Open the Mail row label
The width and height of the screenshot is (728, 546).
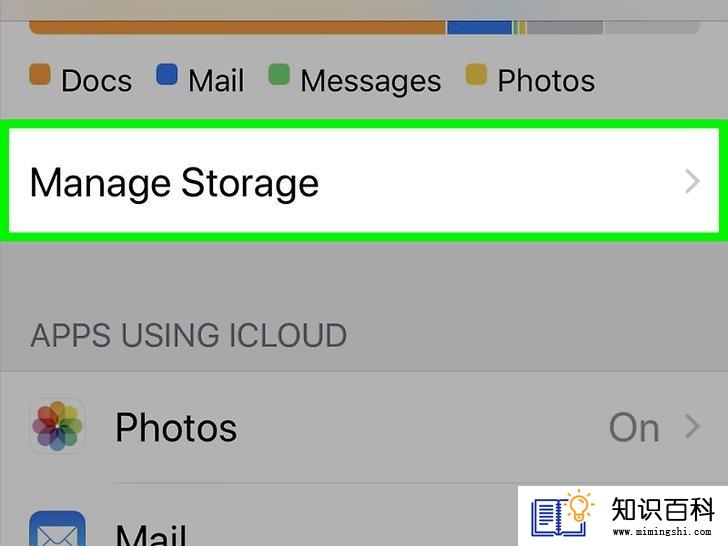point(151,534)
